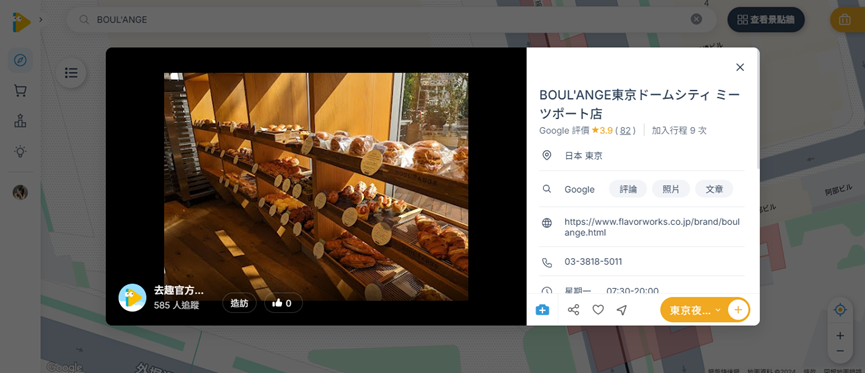The image size is (865, 373).
Task: Open the 評論 tab chip
Action: pos(628,189)
